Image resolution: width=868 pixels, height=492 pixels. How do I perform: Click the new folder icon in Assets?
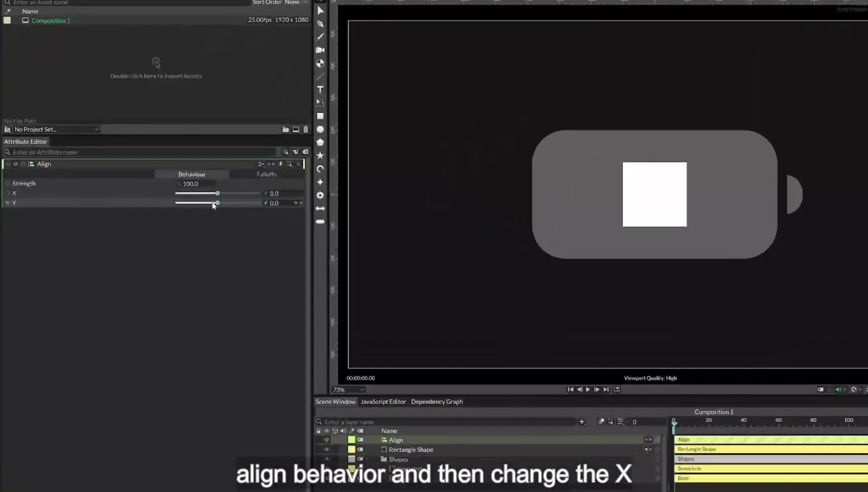pos(286,129)
